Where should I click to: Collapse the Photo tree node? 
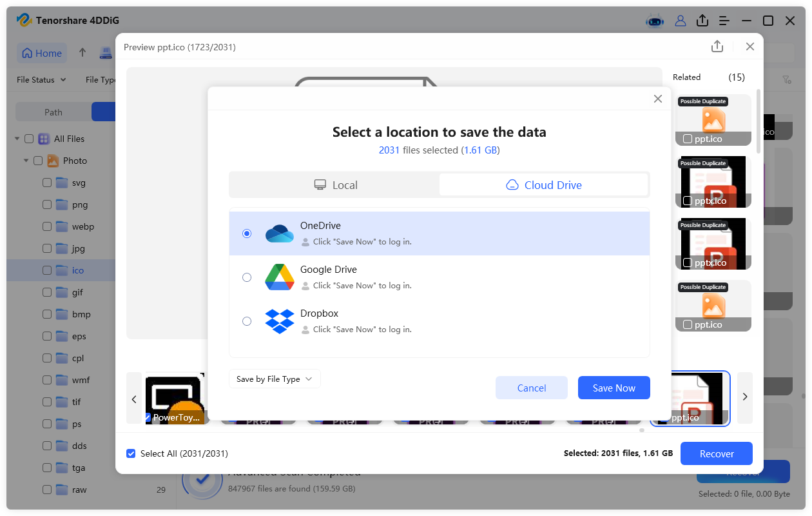[x=26, y=161]
